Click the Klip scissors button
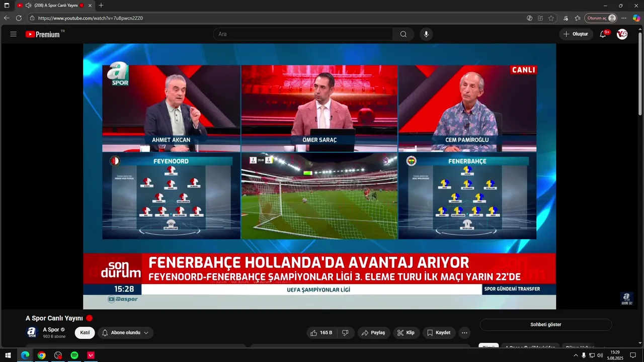Screen dimensions: 644x362 (406, 333)
